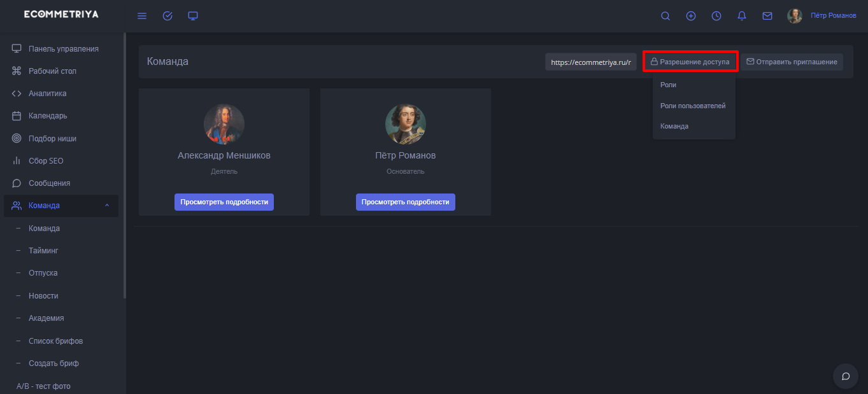This screenshot has height=394, width=868.
Task: View details for Александр Меншиков
Action: pyautogui.click(x=224, y=202)
